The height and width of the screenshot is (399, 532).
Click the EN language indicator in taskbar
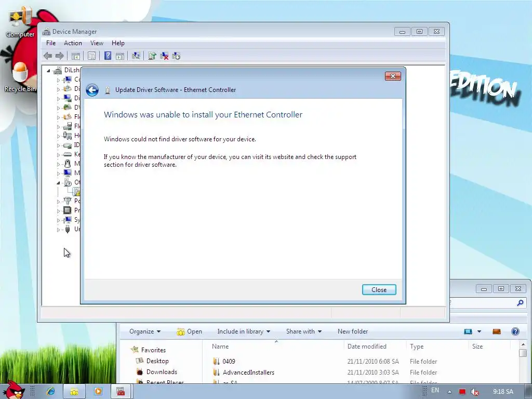click(x=435, y=391)
